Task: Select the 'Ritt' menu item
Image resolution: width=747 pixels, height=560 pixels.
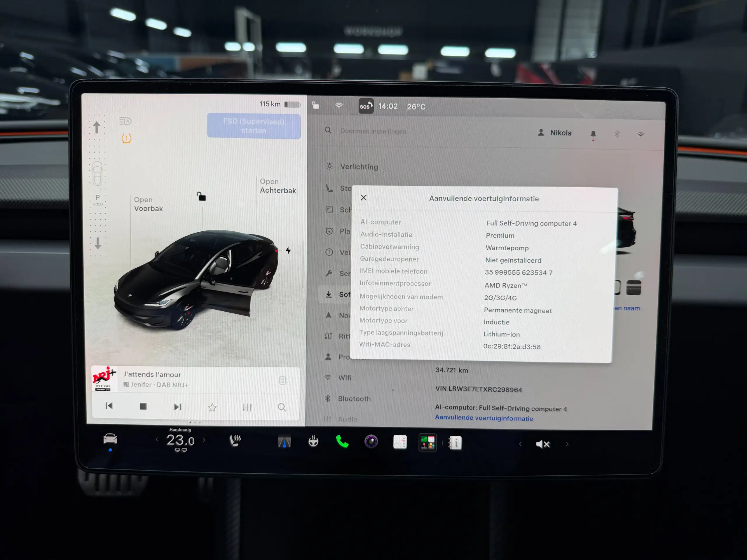Action: point(337,336)
